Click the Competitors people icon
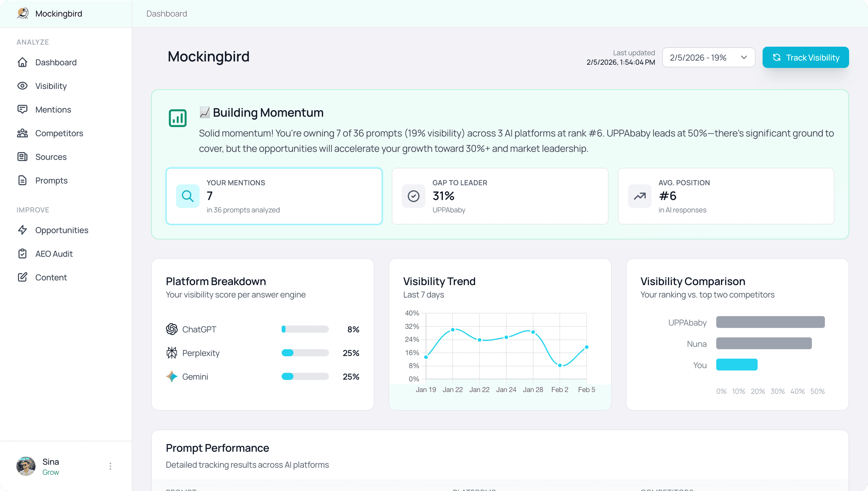Screen dimensions: 868x491 pos(22,133)
